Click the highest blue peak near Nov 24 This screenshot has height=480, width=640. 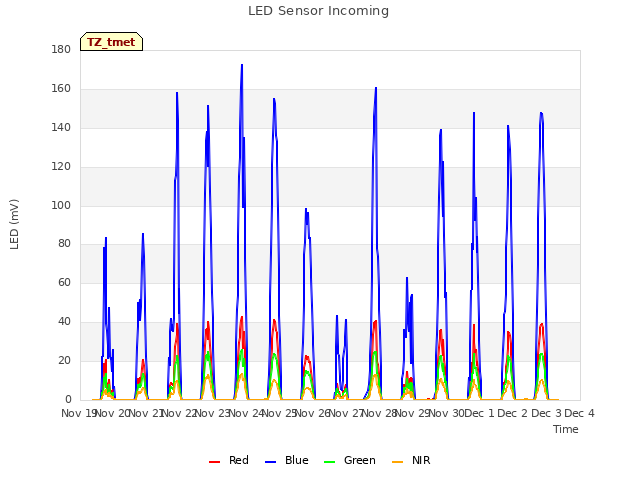pos(242,65)
